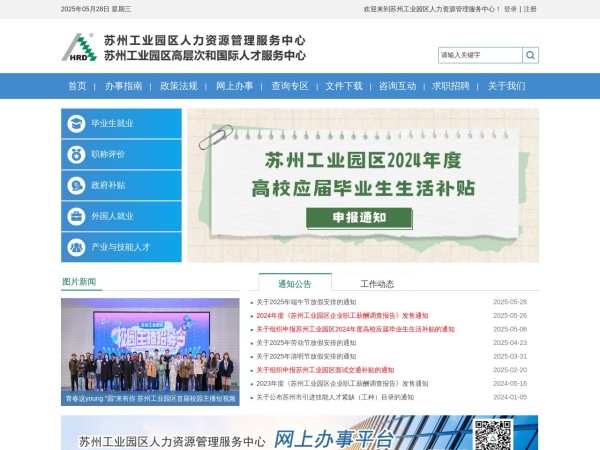Open 外国人就业 sidebar entry
This screenshot has height=450, width=600.
pos(121,216)
